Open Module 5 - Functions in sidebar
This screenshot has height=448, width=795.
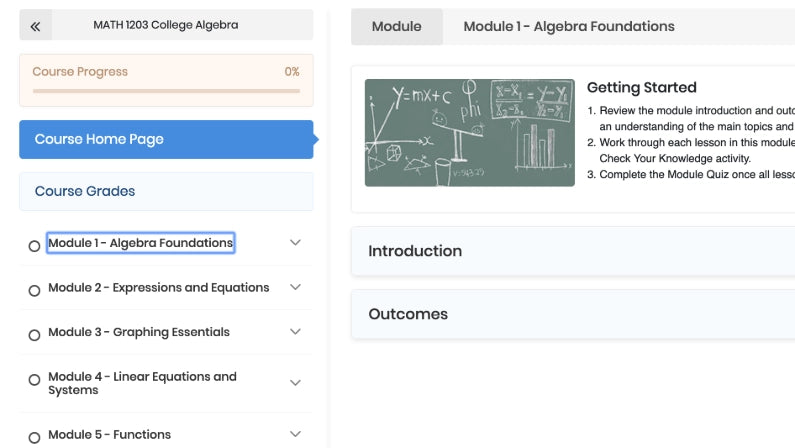click(110, 435)
